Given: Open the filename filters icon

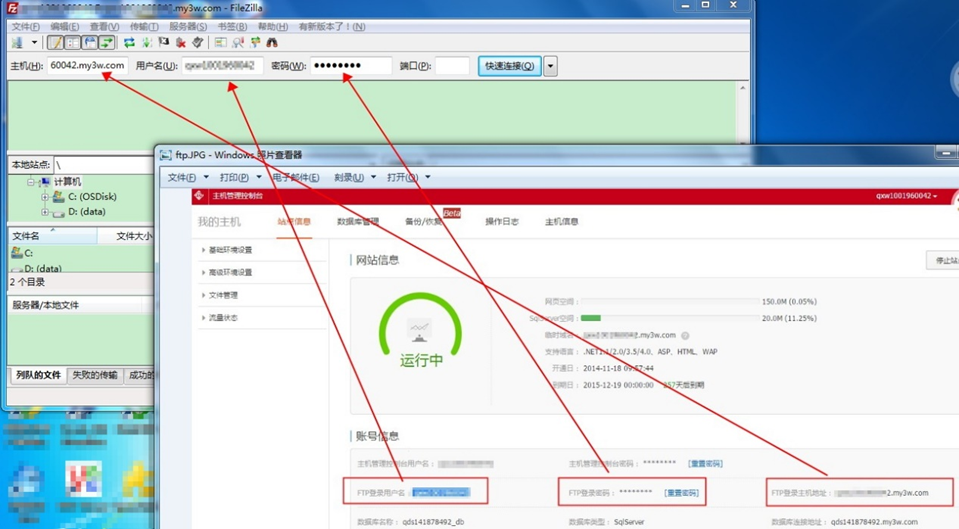Looking at the screenshot, I should (x=220, y=43).
